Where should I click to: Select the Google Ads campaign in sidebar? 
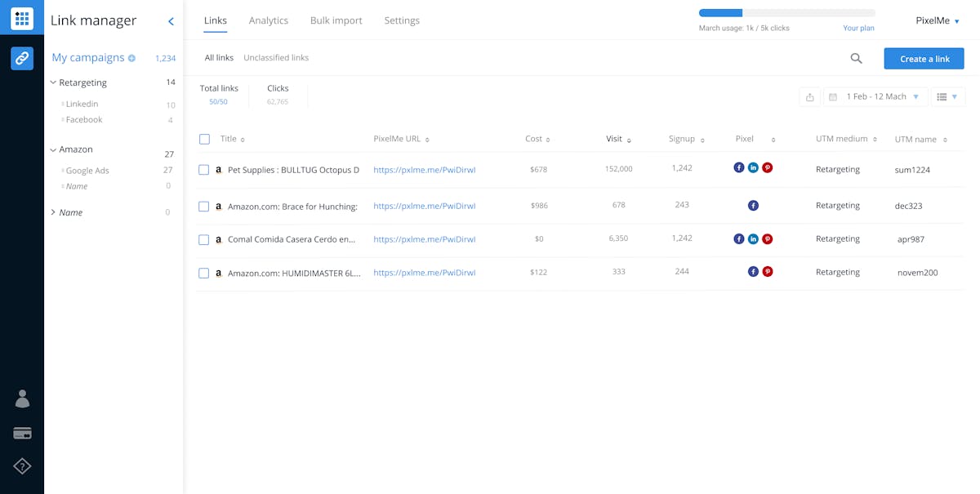pyautogui.click(x=87, y=171)
